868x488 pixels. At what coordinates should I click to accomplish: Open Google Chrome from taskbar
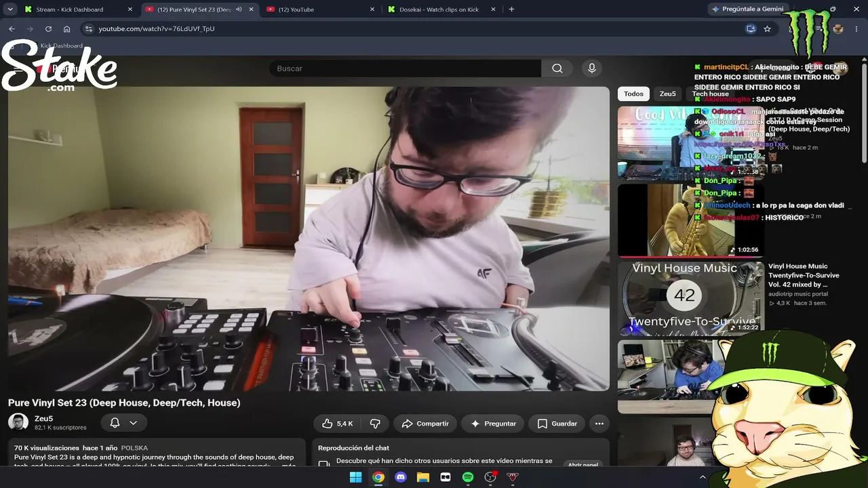(x=378, y=477)
